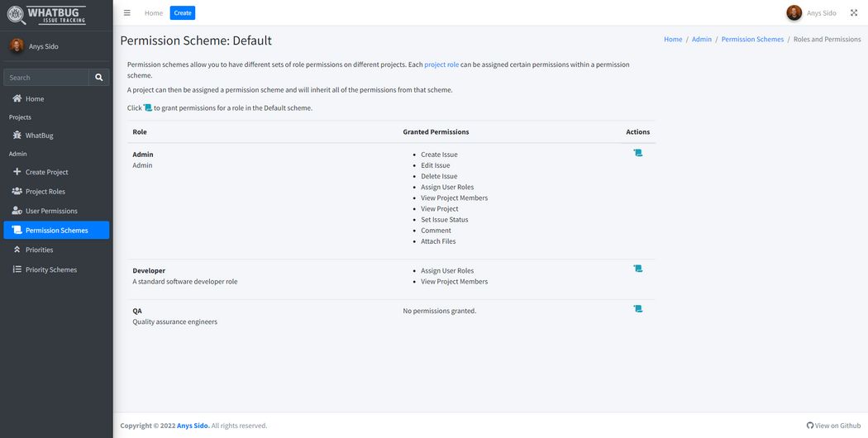Screen dimensions: 868x438
Task: Open the WhatBug project in sidebar
Action: [39, 136]
